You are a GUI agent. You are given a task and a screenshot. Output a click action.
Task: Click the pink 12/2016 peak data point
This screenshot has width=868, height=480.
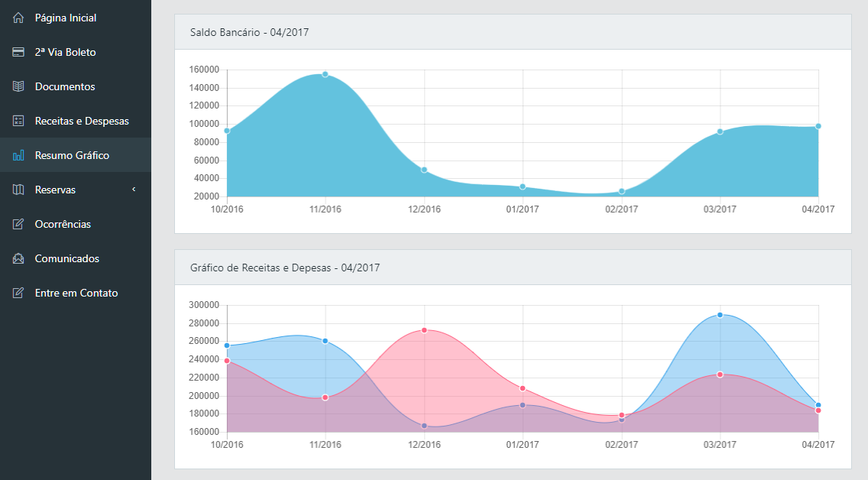coord(424,330)
